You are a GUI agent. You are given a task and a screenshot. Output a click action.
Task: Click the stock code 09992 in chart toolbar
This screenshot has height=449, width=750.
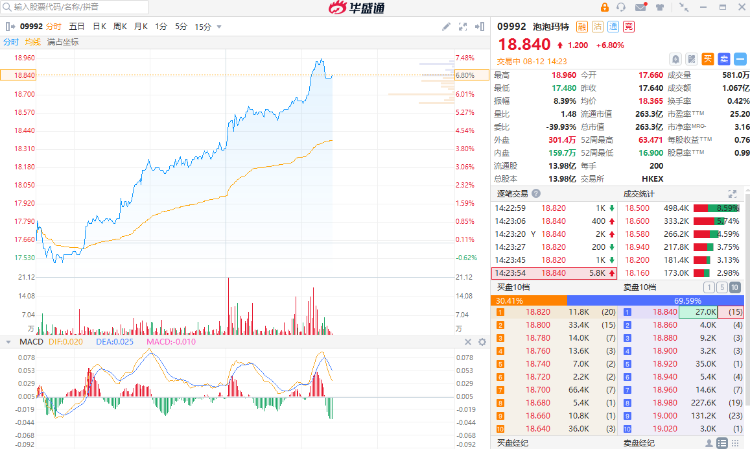32,27
